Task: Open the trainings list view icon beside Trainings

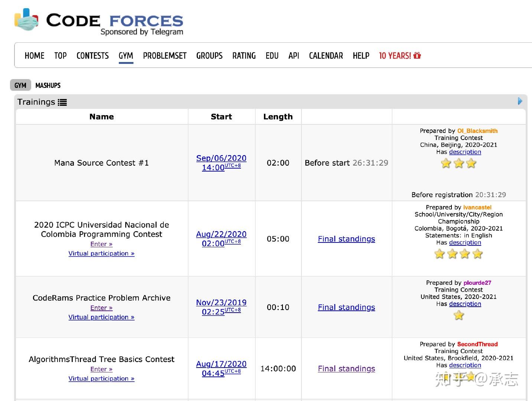Action: [62, 102]
